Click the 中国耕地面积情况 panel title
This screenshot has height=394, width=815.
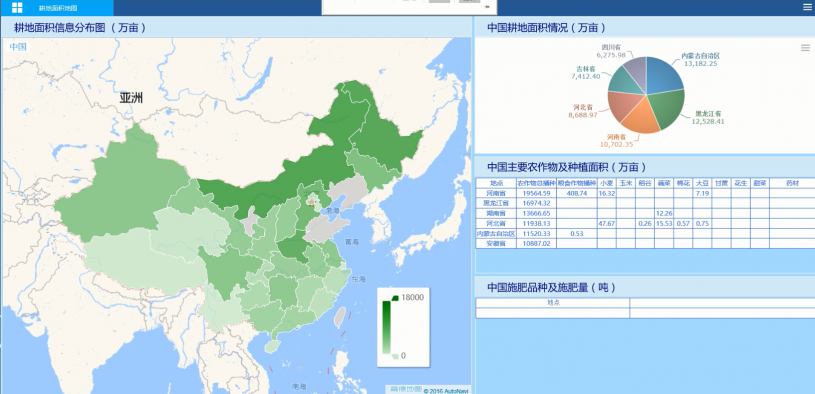[x=546, y=28]
